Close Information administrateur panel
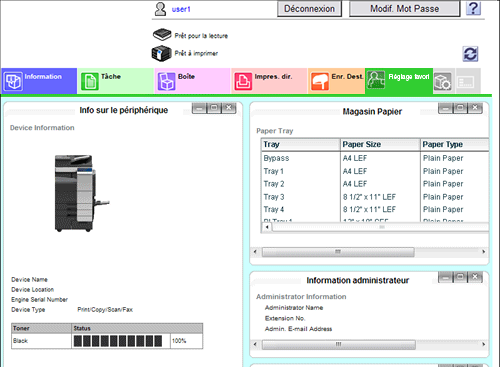This screenshot has height=367, width=500. (x=475, y=277)
